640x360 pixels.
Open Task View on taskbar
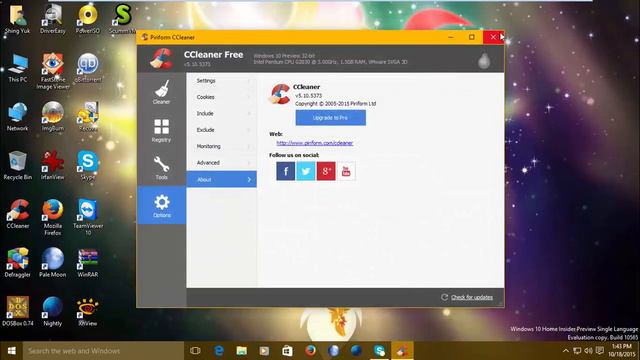tap(196, 351)
